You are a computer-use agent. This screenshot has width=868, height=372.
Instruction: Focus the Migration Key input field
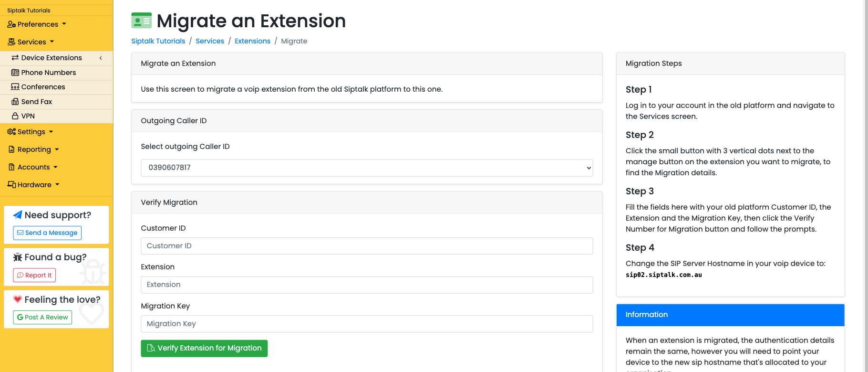click(x=367, y=324)
